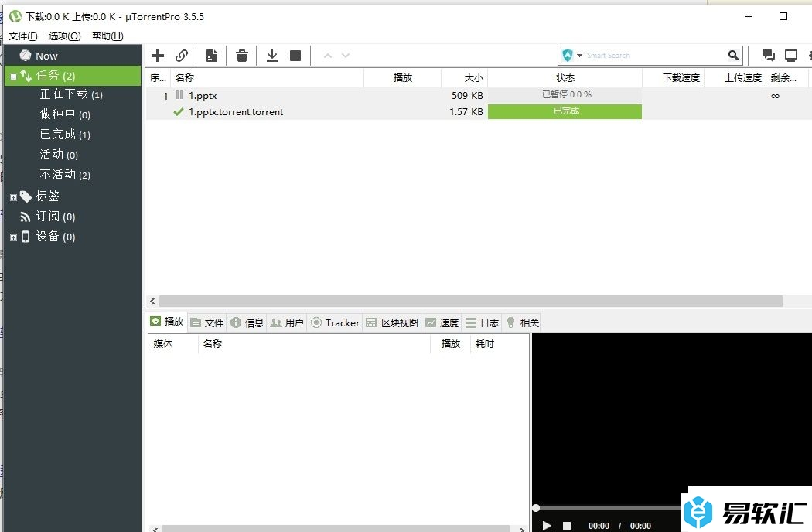Viewport: 812px width, 532px height.
Task: Select the 1.pptx.torrent.torrent row
Action: tap(479, 111)
